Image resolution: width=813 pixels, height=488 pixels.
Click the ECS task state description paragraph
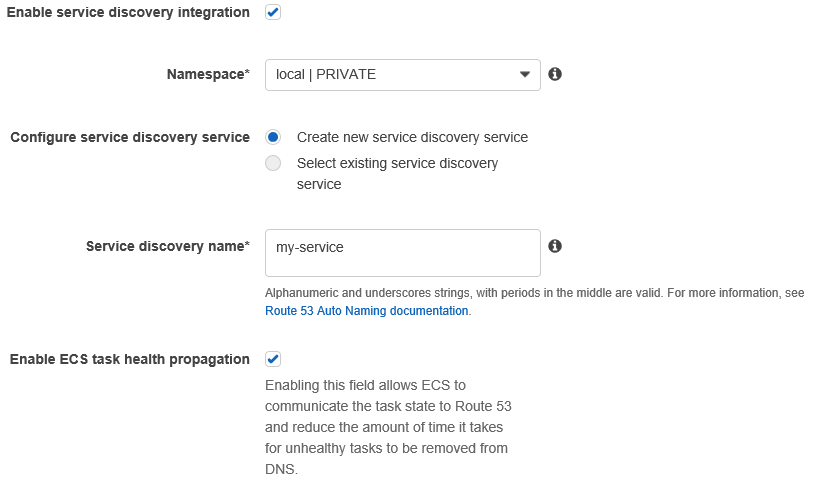tap(388, 426)
